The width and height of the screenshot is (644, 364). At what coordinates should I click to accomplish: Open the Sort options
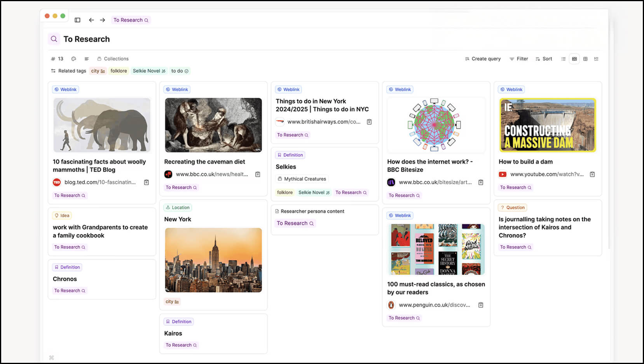coord(544,59)
